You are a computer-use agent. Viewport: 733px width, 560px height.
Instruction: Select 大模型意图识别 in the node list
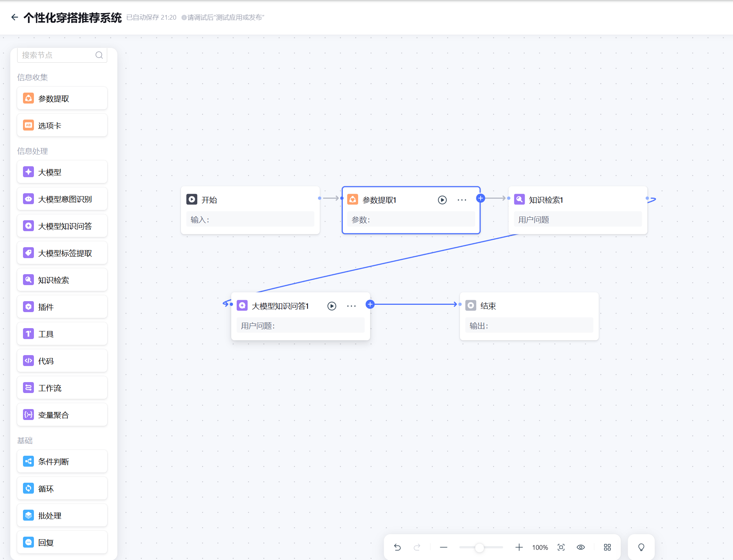(62, 199)
